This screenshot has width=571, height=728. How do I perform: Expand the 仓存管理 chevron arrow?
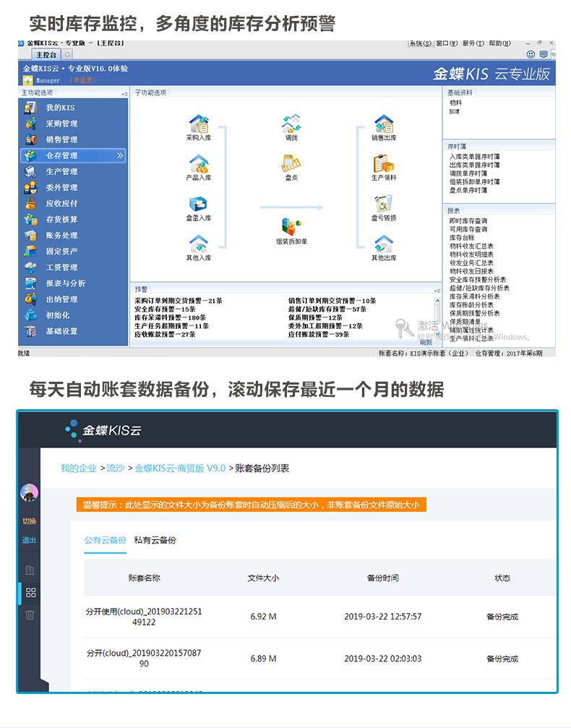pyautogui.click(x=120, y=155)
